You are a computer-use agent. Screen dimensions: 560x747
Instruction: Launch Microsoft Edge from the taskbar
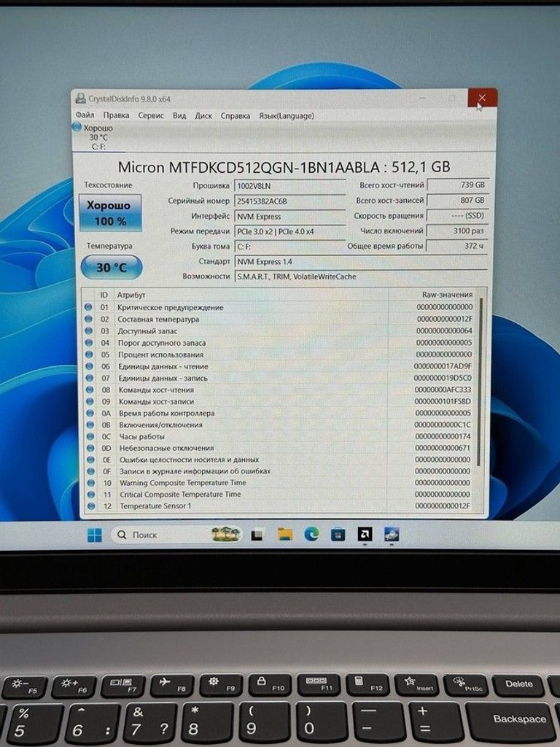(311, 534)
